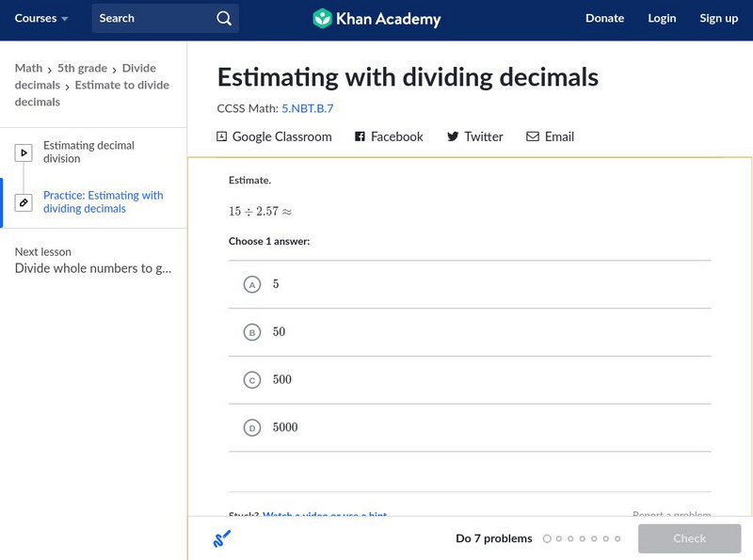This screenshot has width=753, height=560.
Task: Open the scratchpad pencil tool
Action: click(x=222, y=538)
